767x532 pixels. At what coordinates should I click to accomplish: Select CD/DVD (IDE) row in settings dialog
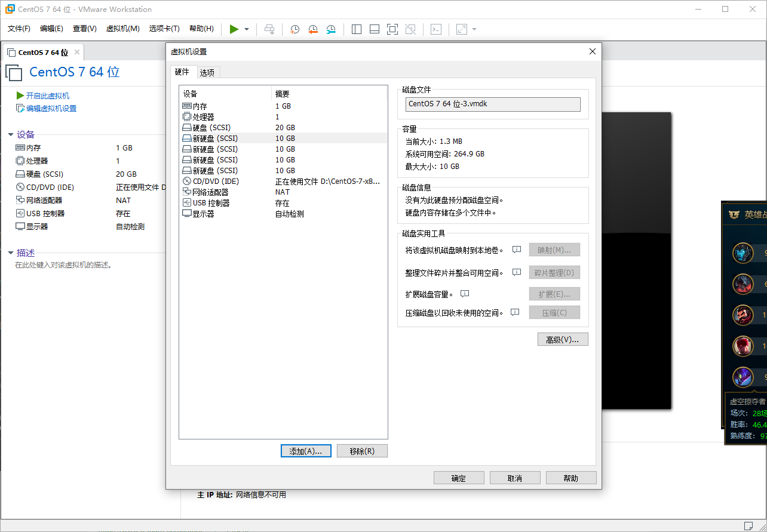coord(283,181)
